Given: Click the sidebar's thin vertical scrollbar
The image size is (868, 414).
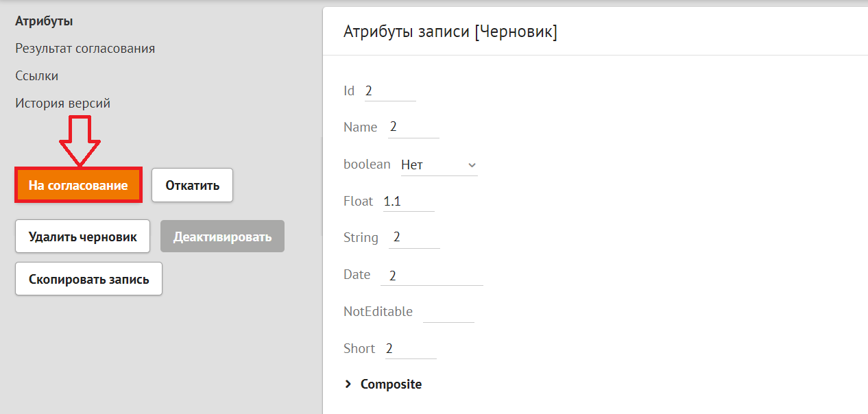Looking at the screenshot, I should click(322, 185).
